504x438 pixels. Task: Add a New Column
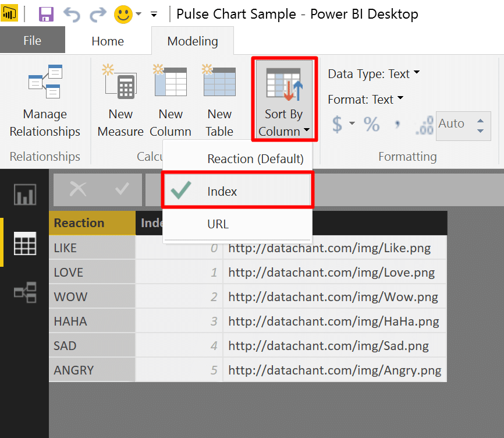[x=171, y=101]
